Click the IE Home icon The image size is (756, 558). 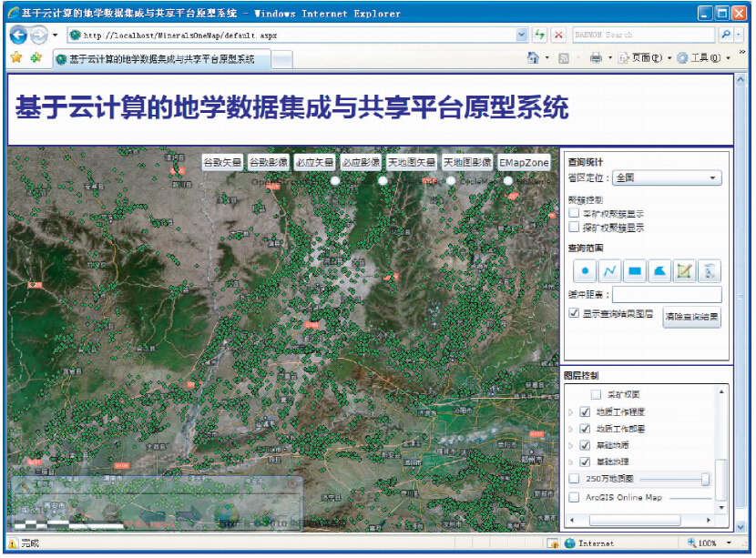point(533,58)
